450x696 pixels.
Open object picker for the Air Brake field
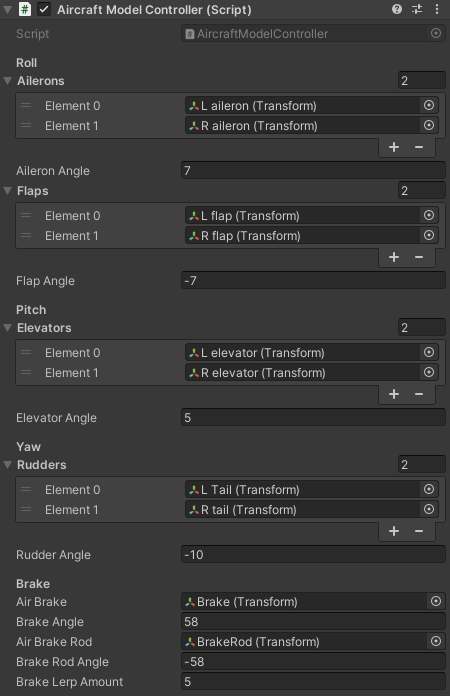[436, 601]
